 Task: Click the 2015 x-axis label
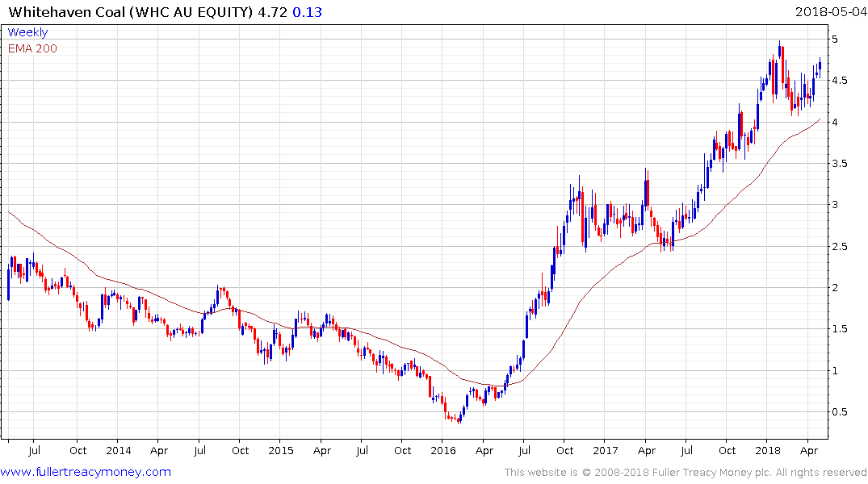pos(281,451)
